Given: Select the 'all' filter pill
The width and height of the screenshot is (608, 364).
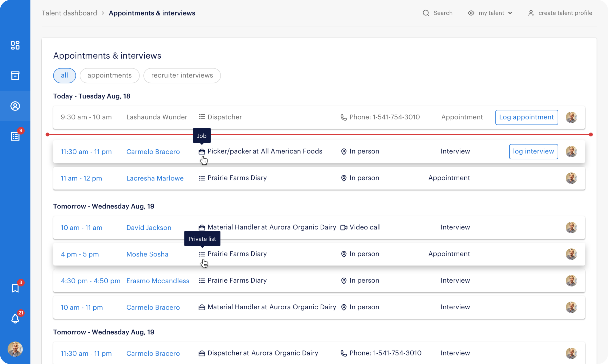Looking at the screenshot, I should (x=64, y=75).
